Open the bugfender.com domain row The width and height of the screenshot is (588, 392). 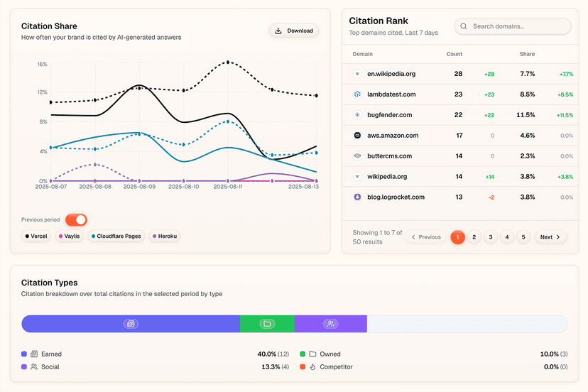389,115
